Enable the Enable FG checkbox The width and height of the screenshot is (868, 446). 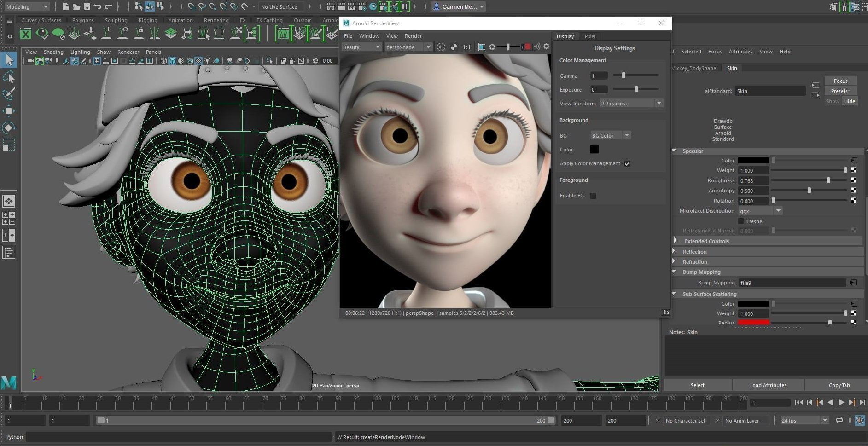tap(593, 196)
